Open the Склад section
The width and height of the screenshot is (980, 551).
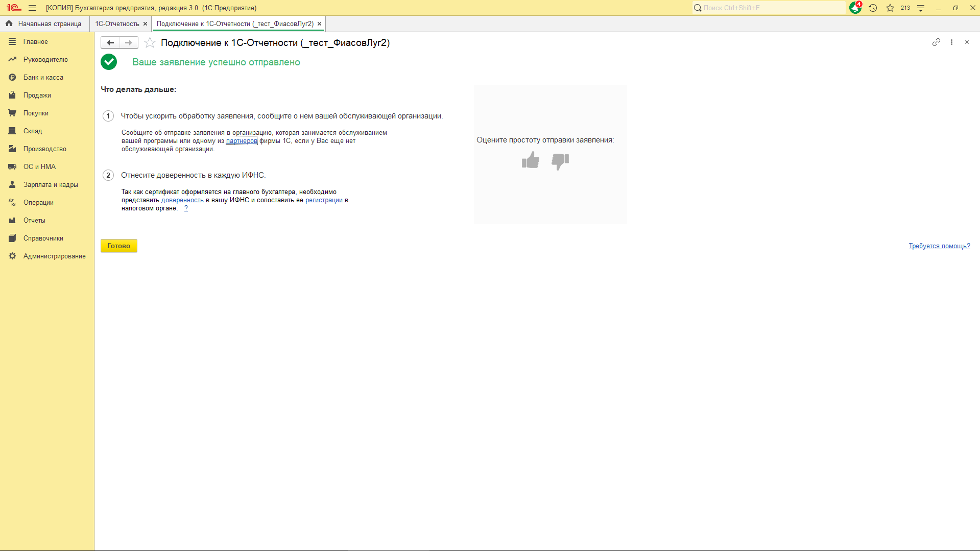tap(47, 131)
